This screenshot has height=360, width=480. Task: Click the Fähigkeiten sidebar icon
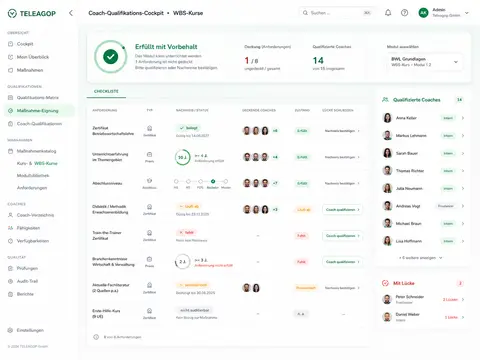[10, 228]
